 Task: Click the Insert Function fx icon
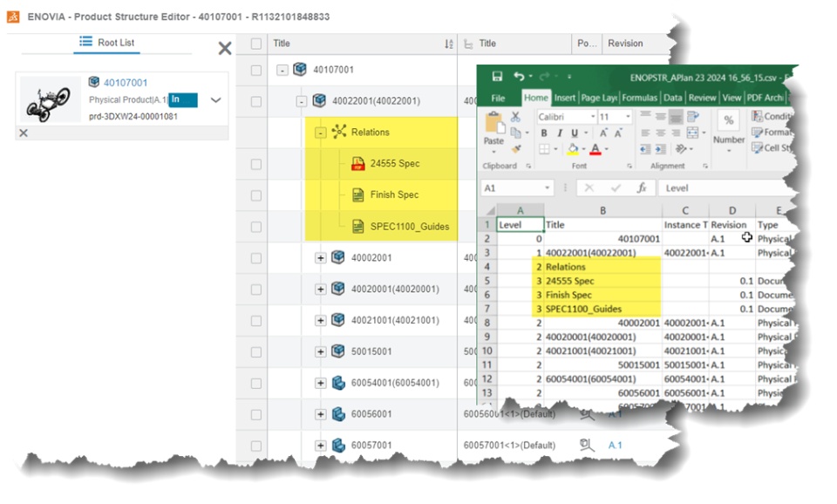click(x=642, y=188)
